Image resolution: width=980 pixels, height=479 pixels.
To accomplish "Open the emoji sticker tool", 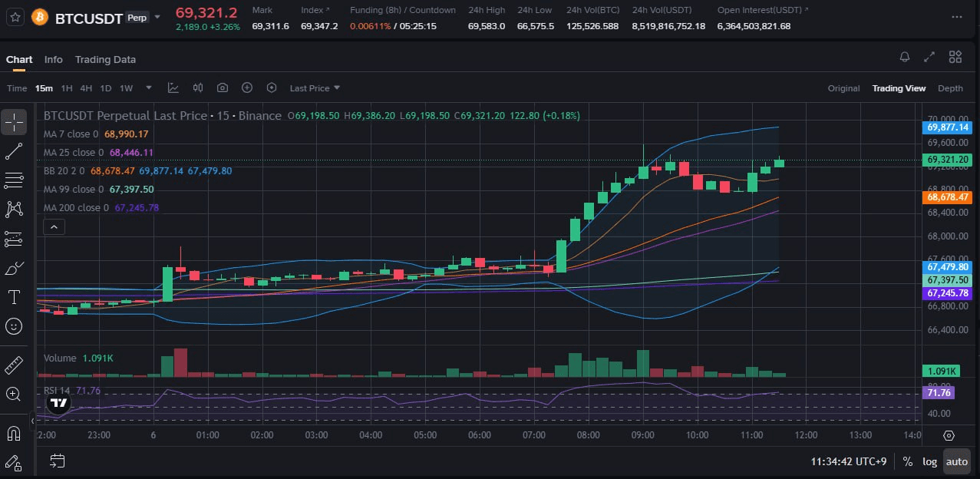I will (14, 325).
